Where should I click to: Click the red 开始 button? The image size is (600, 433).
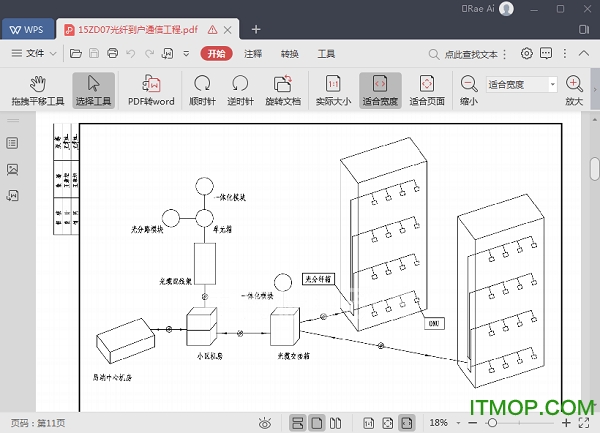[x=216, y=53]
